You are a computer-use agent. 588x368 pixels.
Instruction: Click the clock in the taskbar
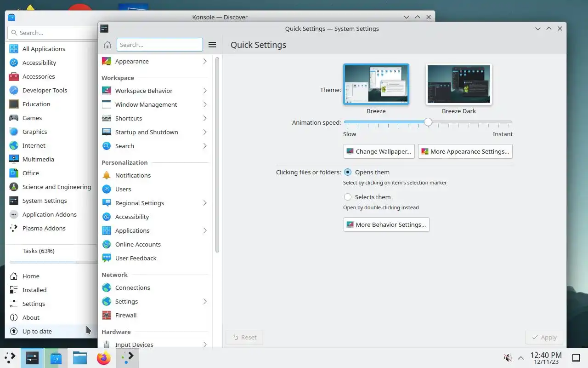point(546,358)
